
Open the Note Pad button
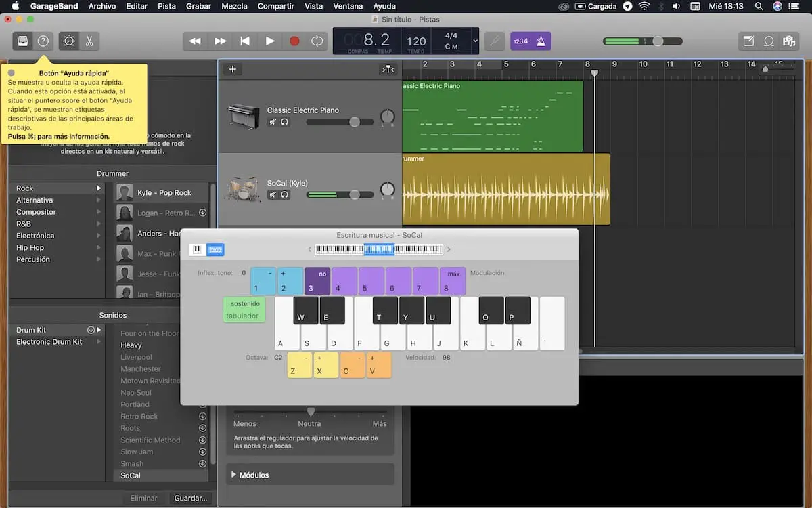(748, 41)
